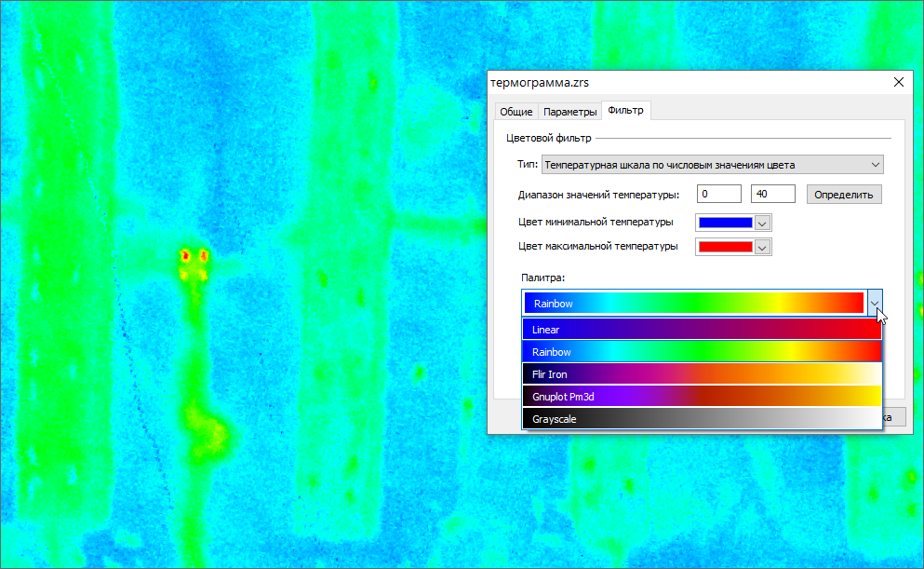This screenshot has width=924, height=569.
Task: Click the minimum temperature field showing 0
Action: (x=718, y=194)
